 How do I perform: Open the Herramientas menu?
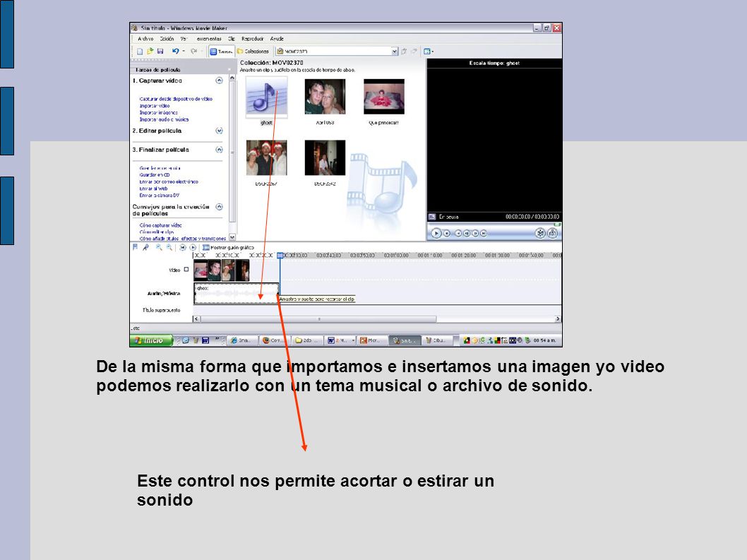209,39
